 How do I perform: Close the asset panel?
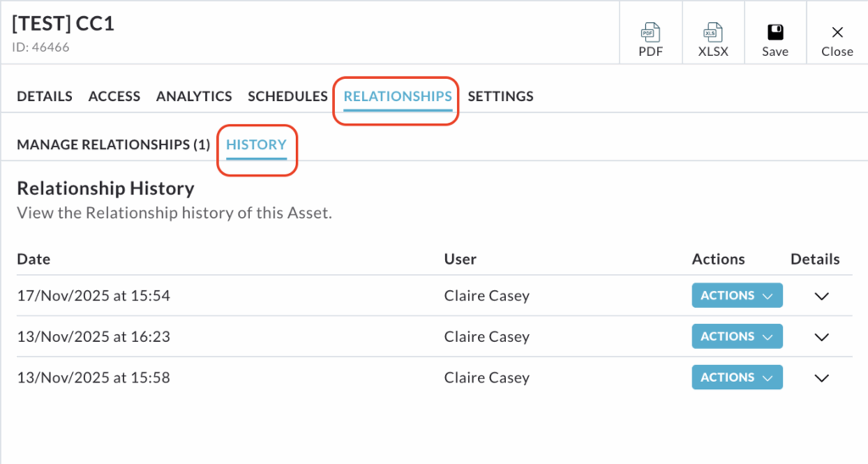click(x=837, y=41)
